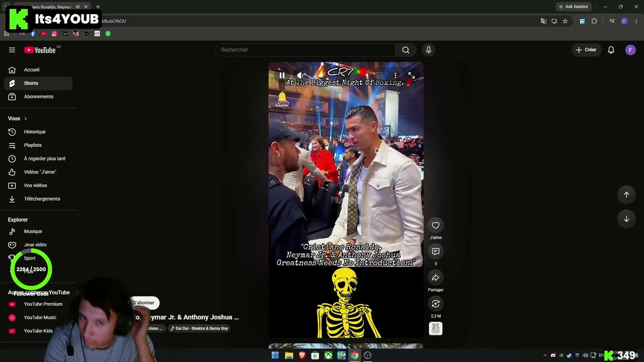
Task: Skip to the next Short
Action: pyautogui.click(x=626, y=219)
